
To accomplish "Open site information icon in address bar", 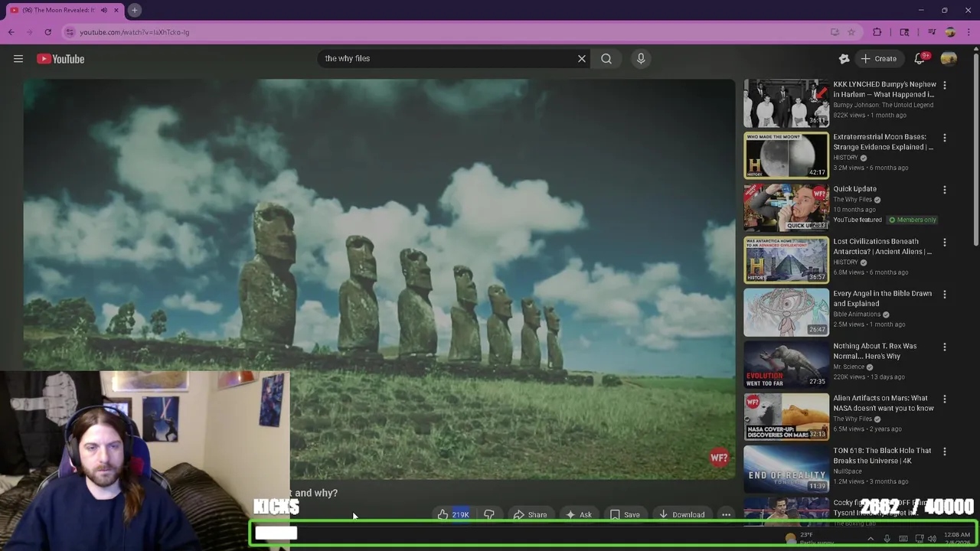I will (x=70, y=32).
